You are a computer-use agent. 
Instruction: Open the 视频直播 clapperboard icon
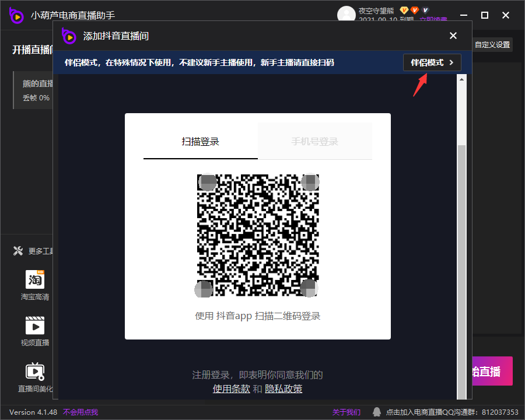click(35, 325)
